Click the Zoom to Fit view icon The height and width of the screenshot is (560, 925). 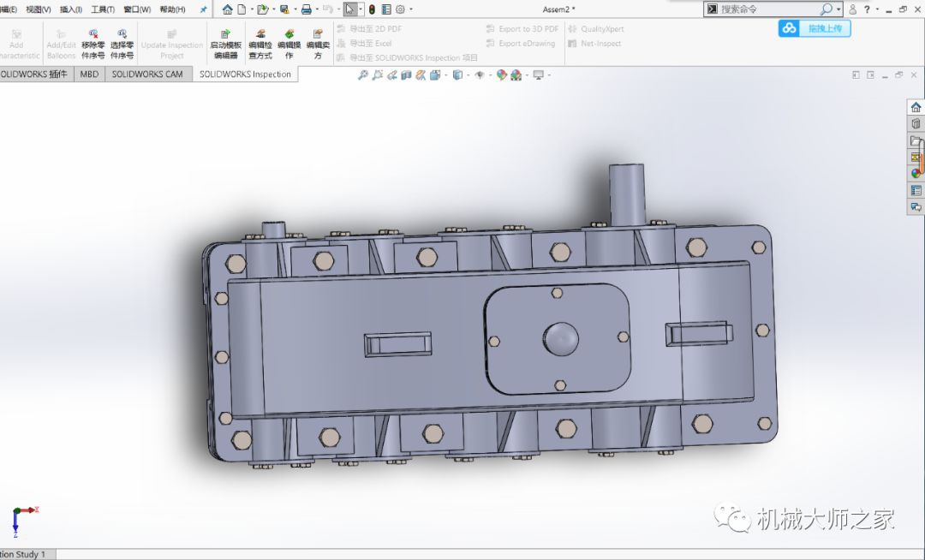pyautogui.click(x=363, y=75)
